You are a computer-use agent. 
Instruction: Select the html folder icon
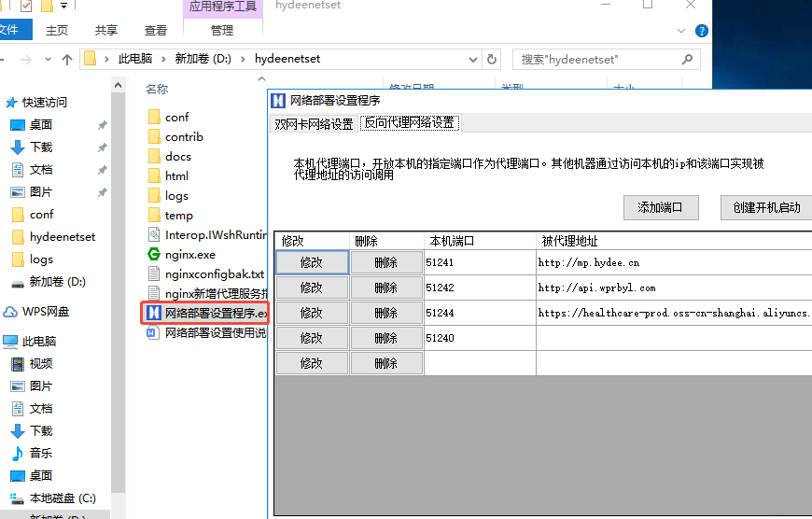(x=154, y=176)
